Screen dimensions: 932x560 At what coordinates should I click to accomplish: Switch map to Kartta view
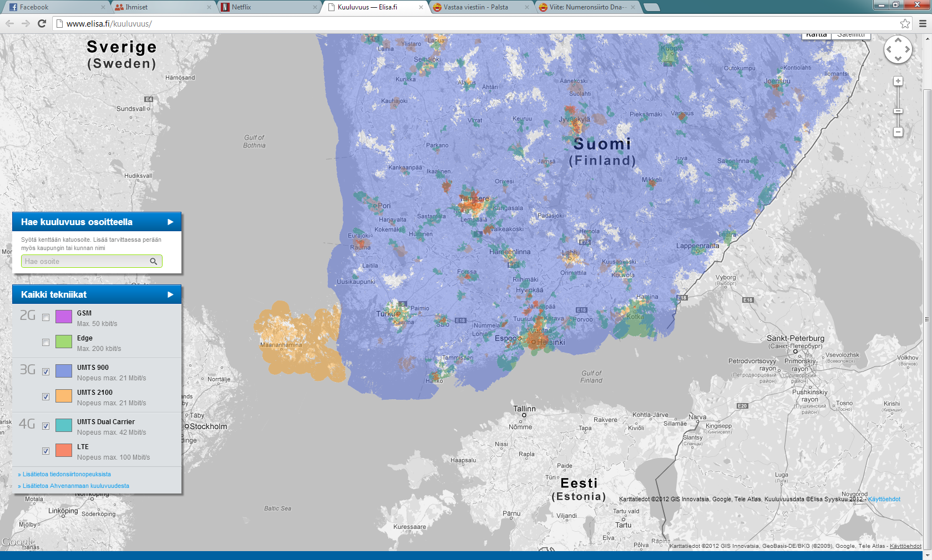[x=817, y=35]
